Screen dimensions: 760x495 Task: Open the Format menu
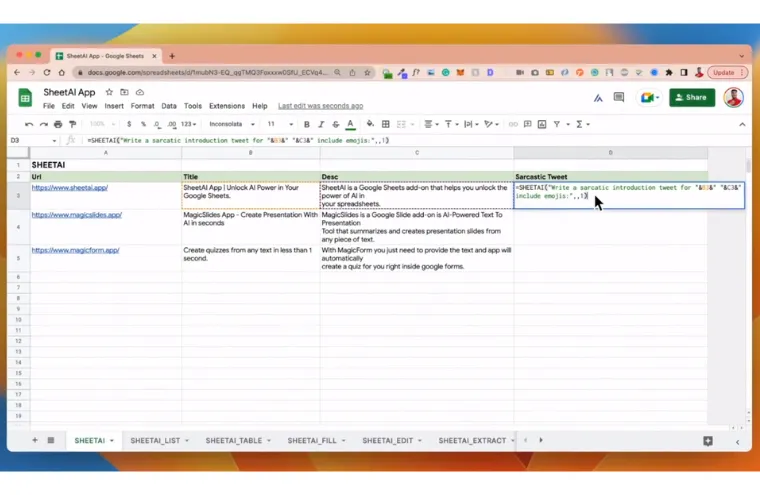tap(142, 106)
